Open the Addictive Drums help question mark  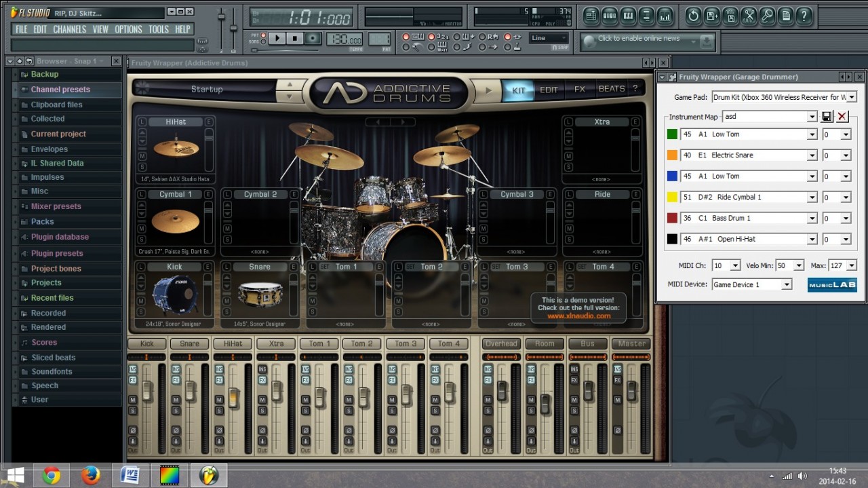click(x=635, y=89)
